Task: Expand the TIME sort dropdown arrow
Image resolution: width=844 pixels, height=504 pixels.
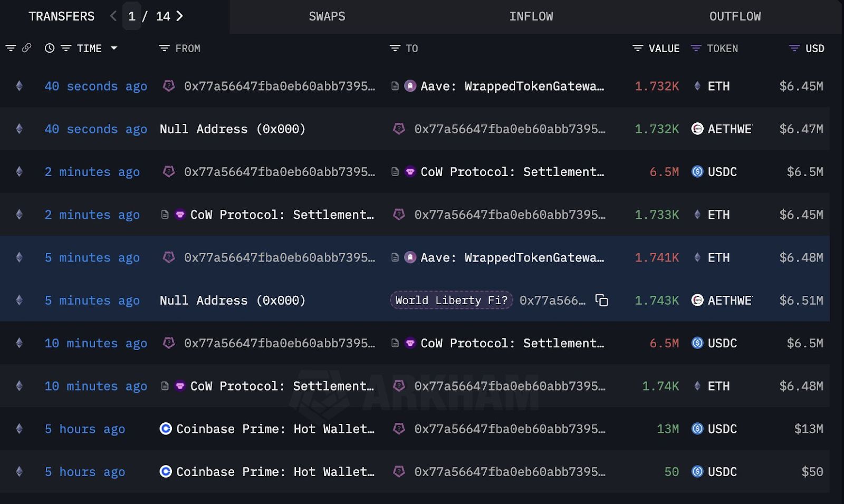Action: coord(114,49)
